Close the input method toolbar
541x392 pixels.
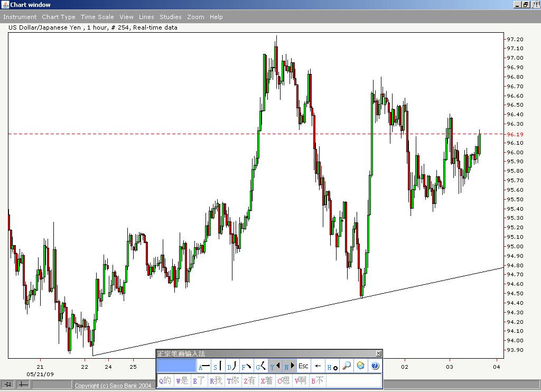[x=378, y=353]
